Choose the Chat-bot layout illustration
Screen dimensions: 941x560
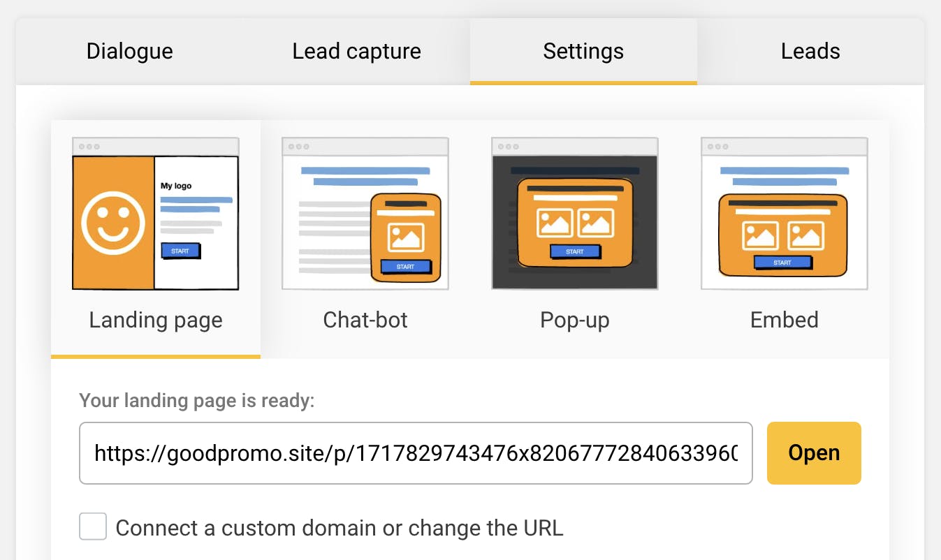pos(365,214)
